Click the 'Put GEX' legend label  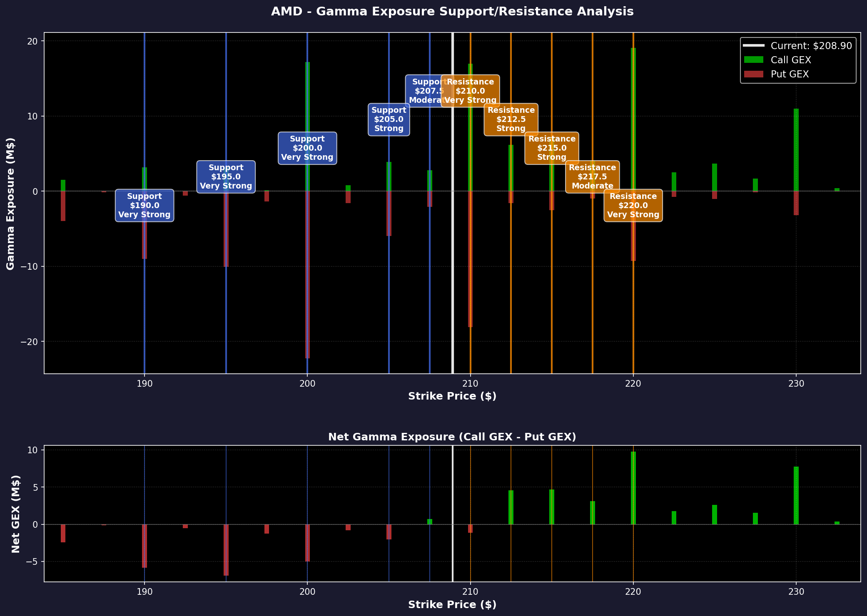(790, 74)
